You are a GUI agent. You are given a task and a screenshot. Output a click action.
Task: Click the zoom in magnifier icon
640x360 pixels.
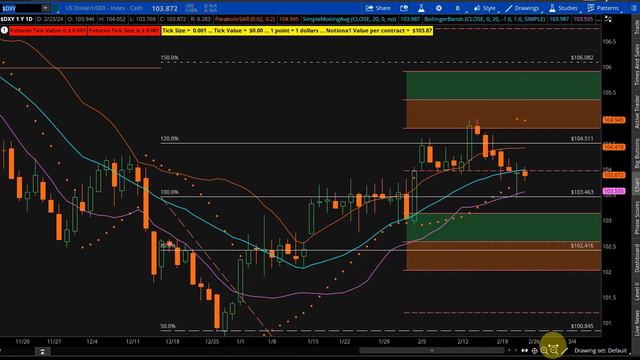pos(544,350)
